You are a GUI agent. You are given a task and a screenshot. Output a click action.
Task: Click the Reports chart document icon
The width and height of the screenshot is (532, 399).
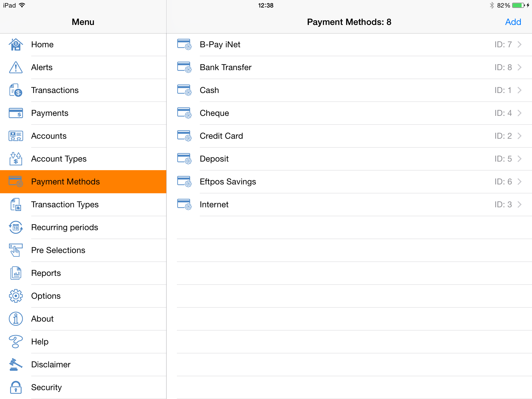click(16, 273)
